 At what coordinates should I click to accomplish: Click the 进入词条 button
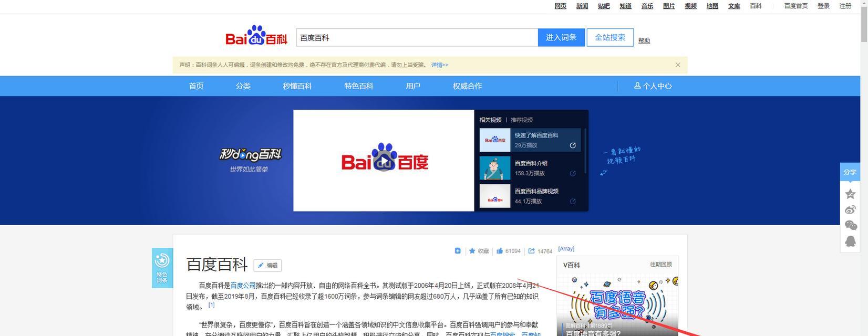(561, 38)
